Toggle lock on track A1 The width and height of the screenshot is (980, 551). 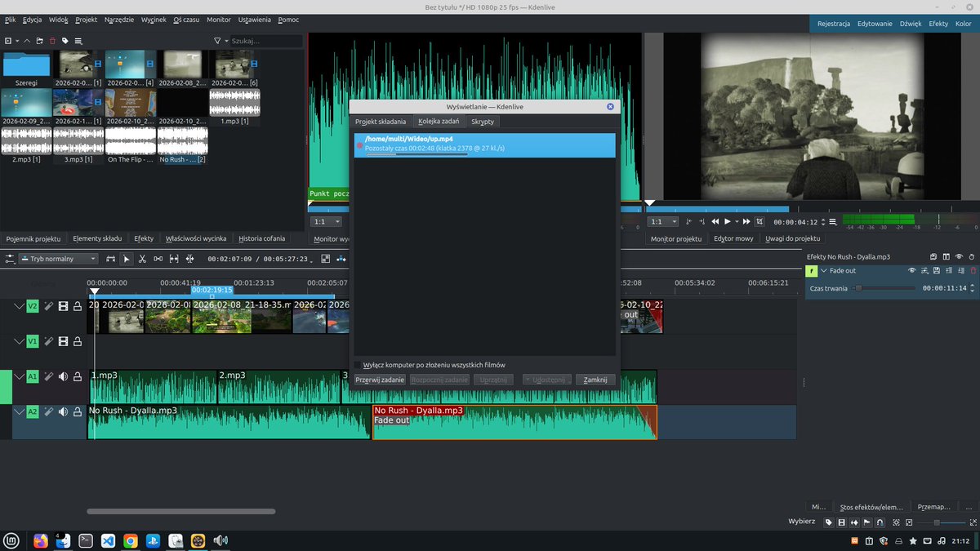pos(78,376)
